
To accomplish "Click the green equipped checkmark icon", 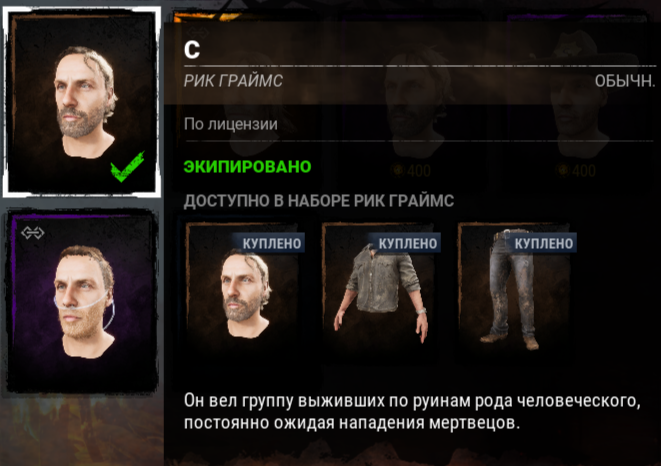I will click(x=127, y=167).
